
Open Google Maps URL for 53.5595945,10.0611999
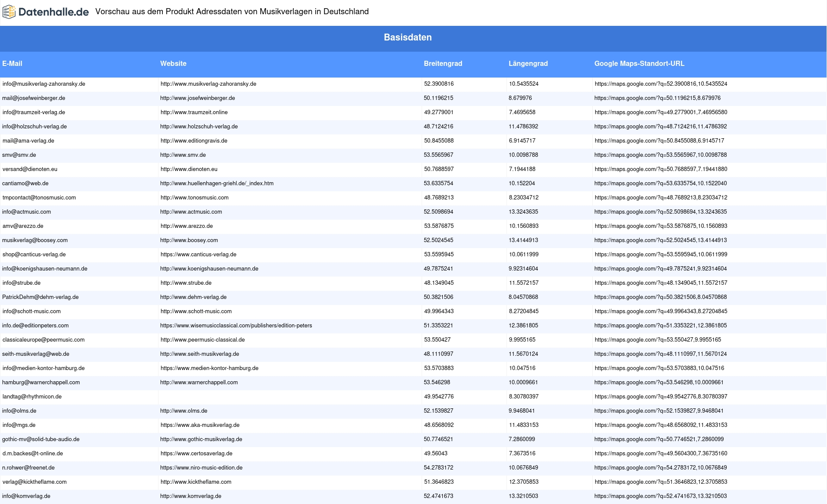click(x=661, y=255)
